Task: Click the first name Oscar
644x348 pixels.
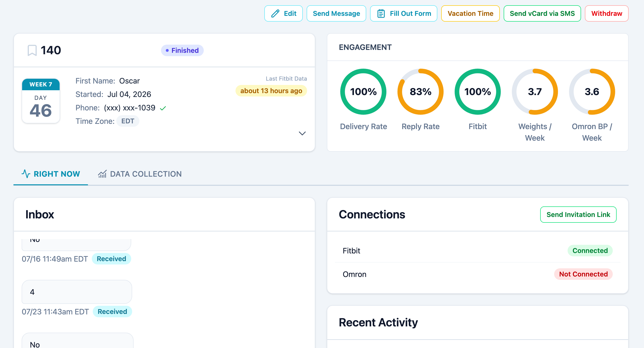Action: (129, 81)
